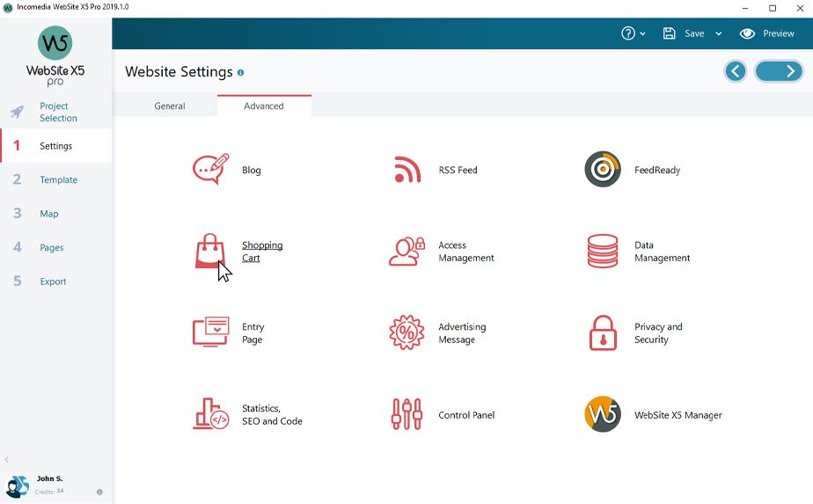The height and width of the screenshot is (504, 813).
Task: Go to the Template step
Action: tap(56, 179)
